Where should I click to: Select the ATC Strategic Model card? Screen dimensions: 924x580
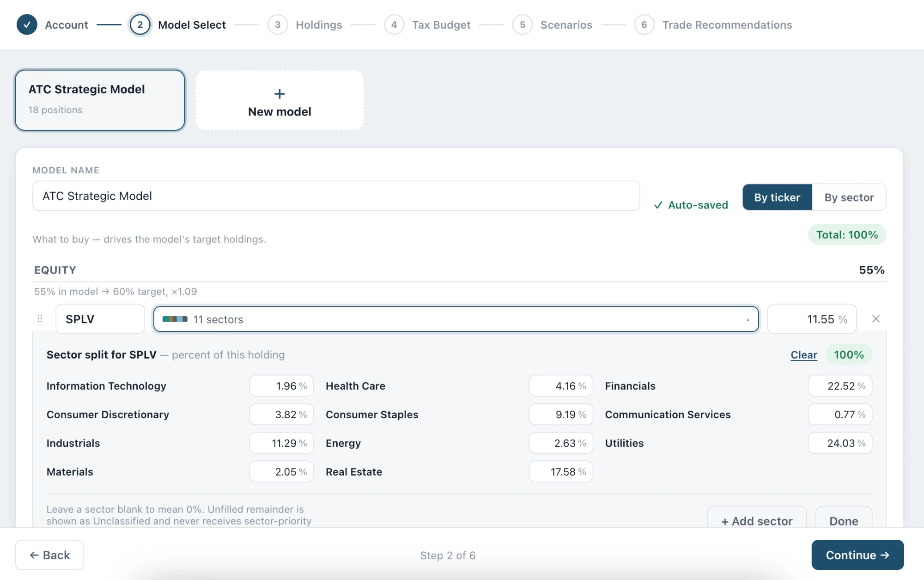[x=100, y=100]
